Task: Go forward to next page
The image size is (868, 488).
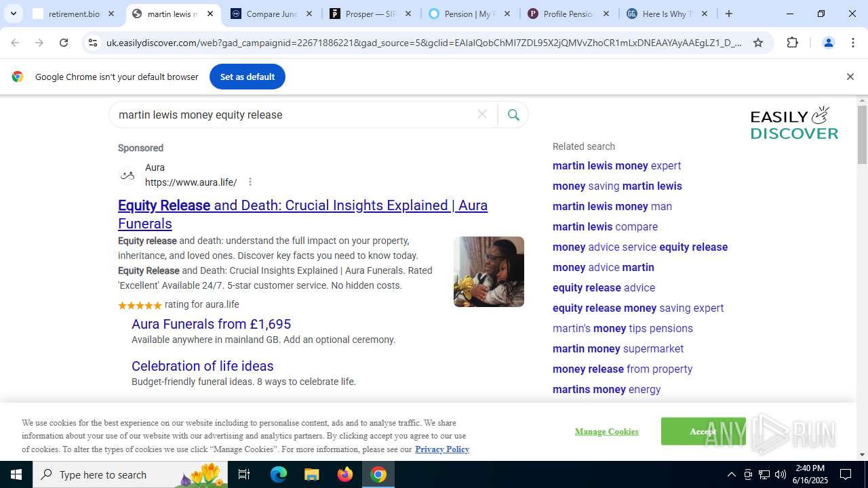Action: [x=39, y=43]
